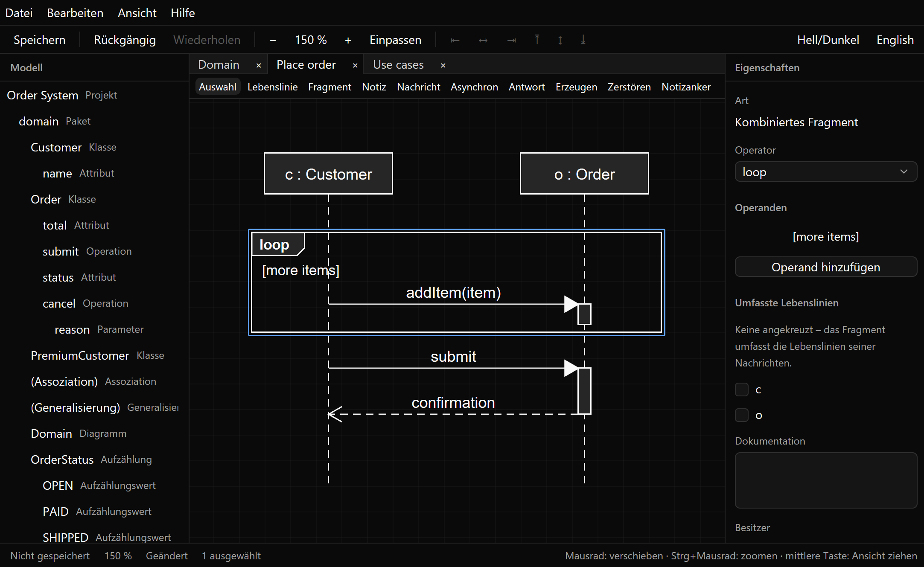The height and width of the screenshot is (567, 924).
Task: Close the Place order tab
Action: [x=355, y=65]
